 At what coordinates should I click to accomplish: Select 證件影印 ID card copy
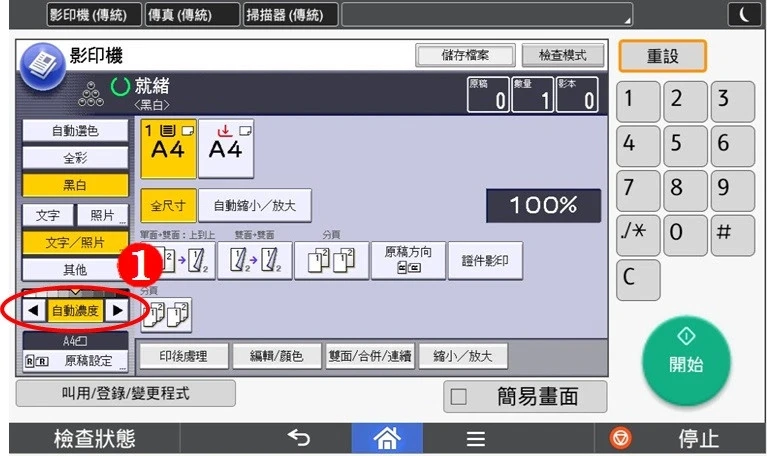click(485, 260)
